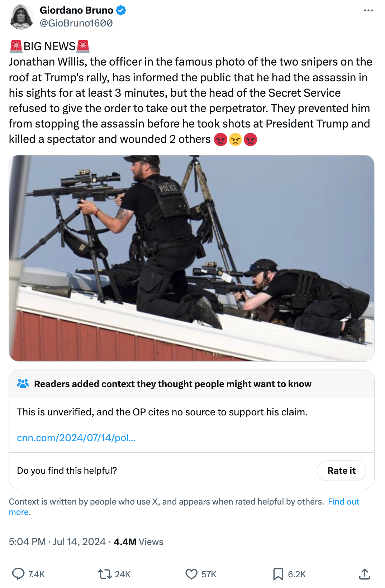
Task: Open Giordano Bruno's profile avatar
Action: (x=22, y=17)
